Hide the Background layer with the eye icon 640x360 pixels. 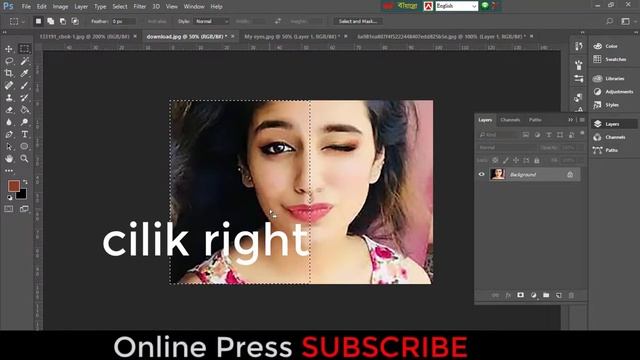[482, 175]
